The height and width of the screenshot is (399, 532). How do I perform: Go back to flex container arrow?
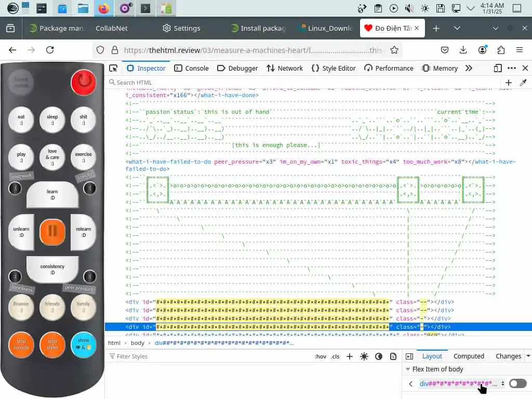pyautogui.click(x=411, y=384)
